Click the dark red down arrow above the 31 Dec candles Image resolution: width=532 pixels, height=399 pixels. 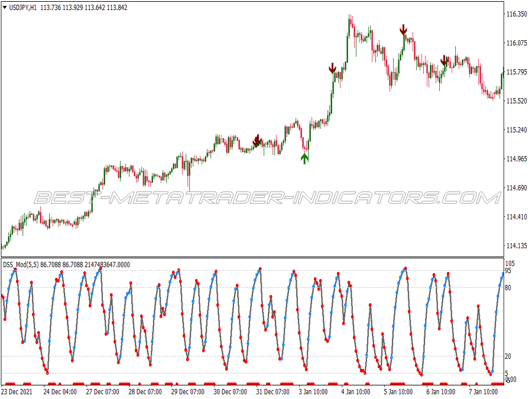tap(257, 140)
